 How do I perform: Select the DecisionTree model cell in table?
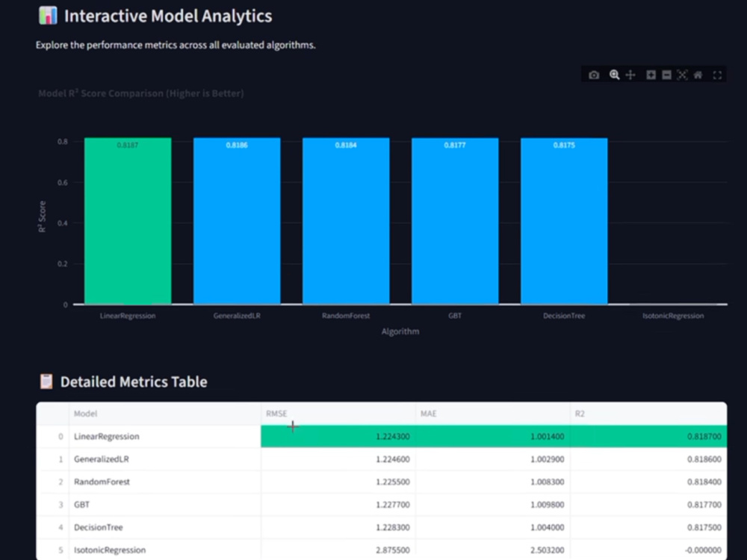pyautogui.click(x=165, y=527)
